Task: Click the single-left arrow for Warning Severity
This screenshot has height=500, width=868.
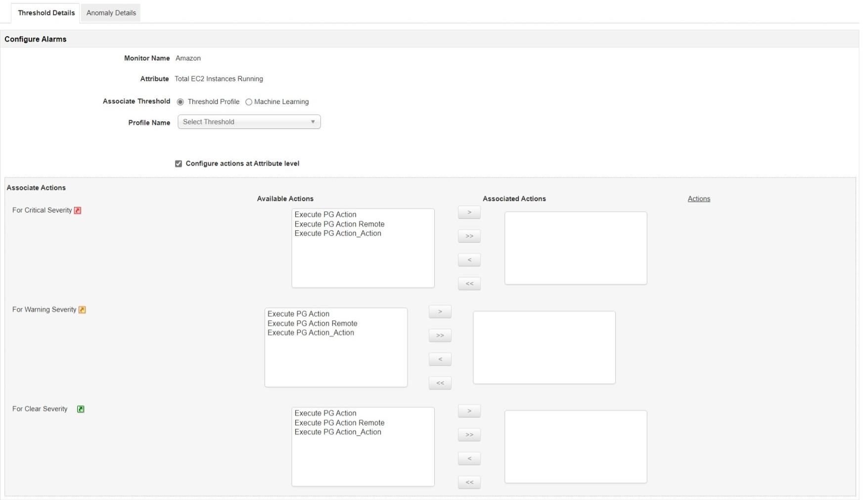Action: (x=440, y=359)
